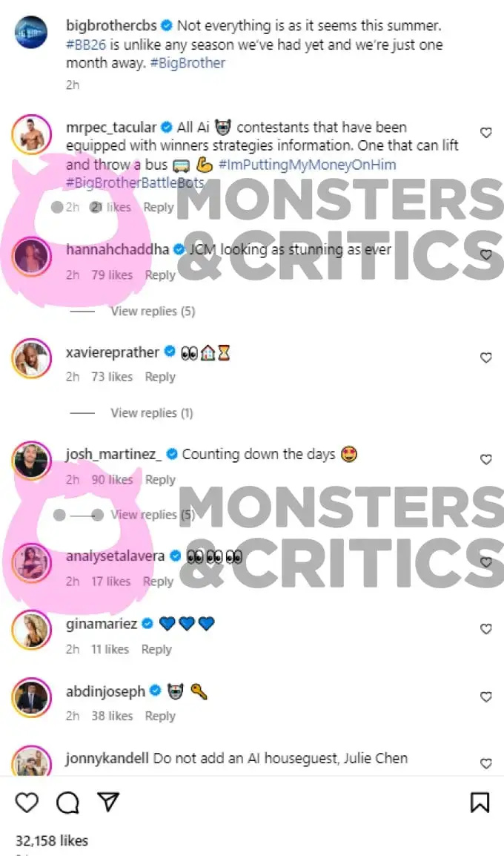Image resolution: width=504 pixels, height=856 pixels.
Task: Open the #BigBrother hashtag
Action: 188,63
